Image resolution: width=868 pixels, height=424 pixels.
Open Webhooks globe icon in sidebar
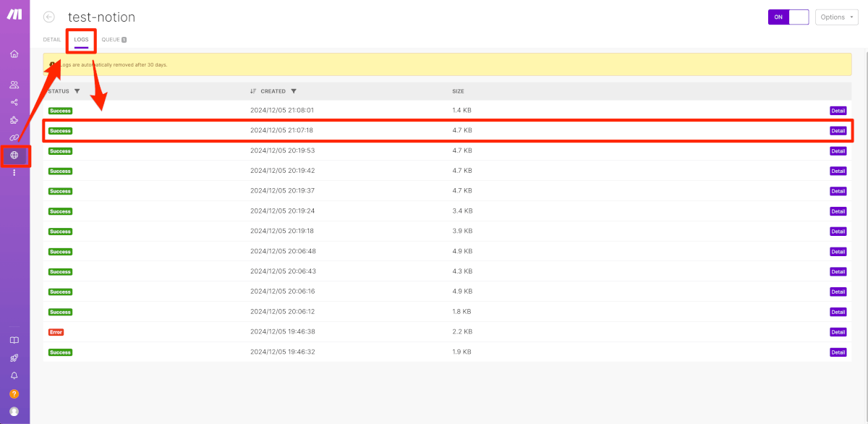[x=14, y=155]
